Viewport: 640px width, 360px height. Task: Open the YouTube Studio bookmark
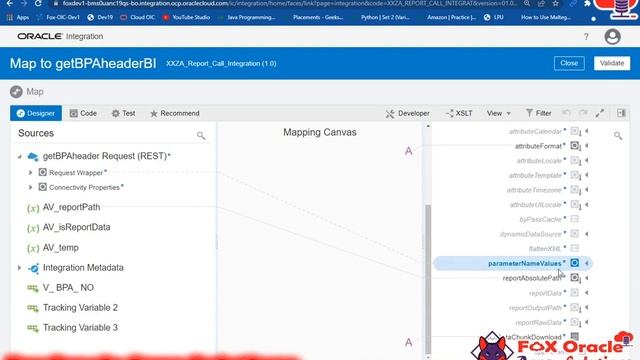[x=186, y=18]
